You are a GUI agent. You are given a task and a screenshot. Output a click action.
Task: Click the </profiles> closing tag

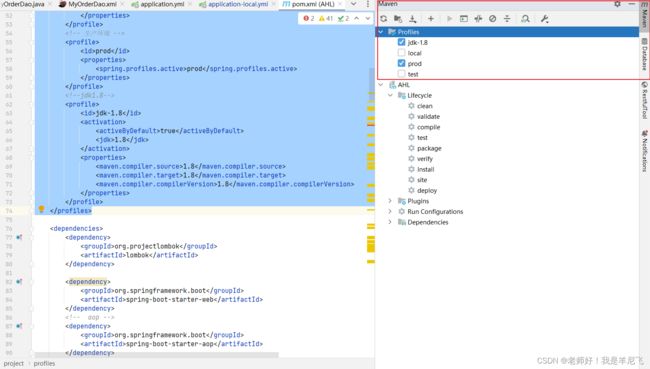pyautogui.click(x=71, y=211)
